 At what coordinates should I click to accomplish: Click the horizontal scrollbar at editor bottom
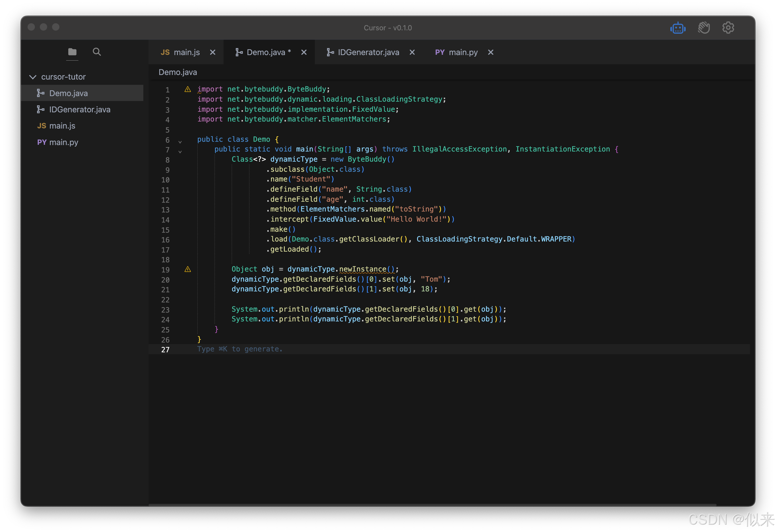click(432, 504)
